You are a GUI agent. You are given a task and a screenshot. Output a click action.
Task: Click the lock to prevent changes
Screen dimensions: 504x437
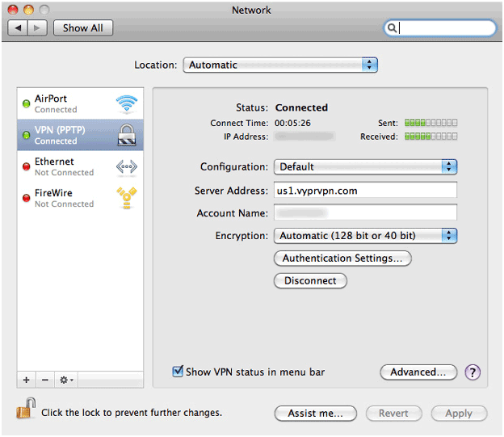(x=26, y=409)
